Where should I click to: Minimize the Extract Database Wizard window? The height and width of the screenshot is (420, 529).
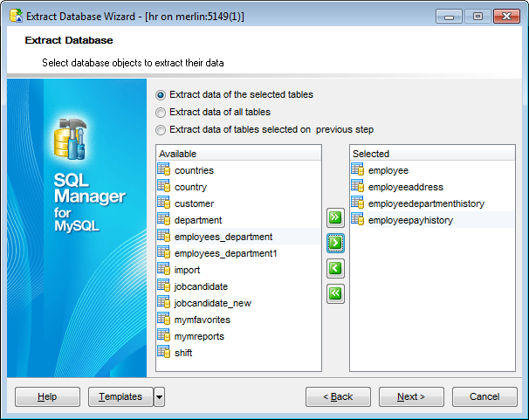pyautogui.click(x=449, y=17)
